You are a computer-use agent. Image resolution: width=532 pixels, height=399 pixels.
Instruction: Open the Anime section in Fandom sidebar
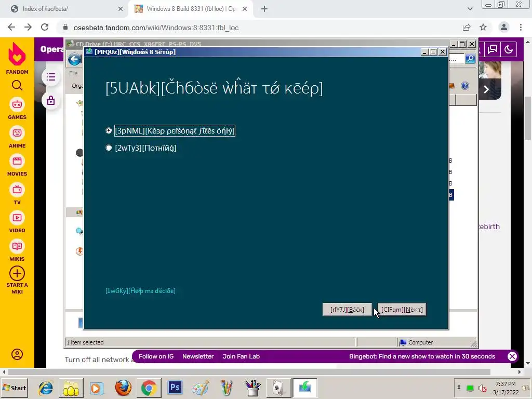click(x=17, y=137)
